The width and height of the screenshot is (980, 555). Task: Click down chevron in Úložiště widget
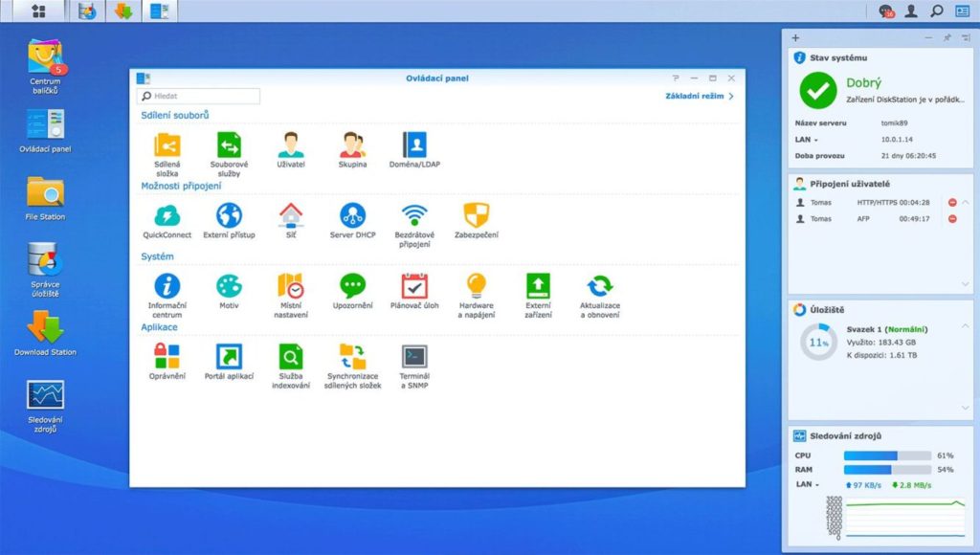tap(966, 409)
